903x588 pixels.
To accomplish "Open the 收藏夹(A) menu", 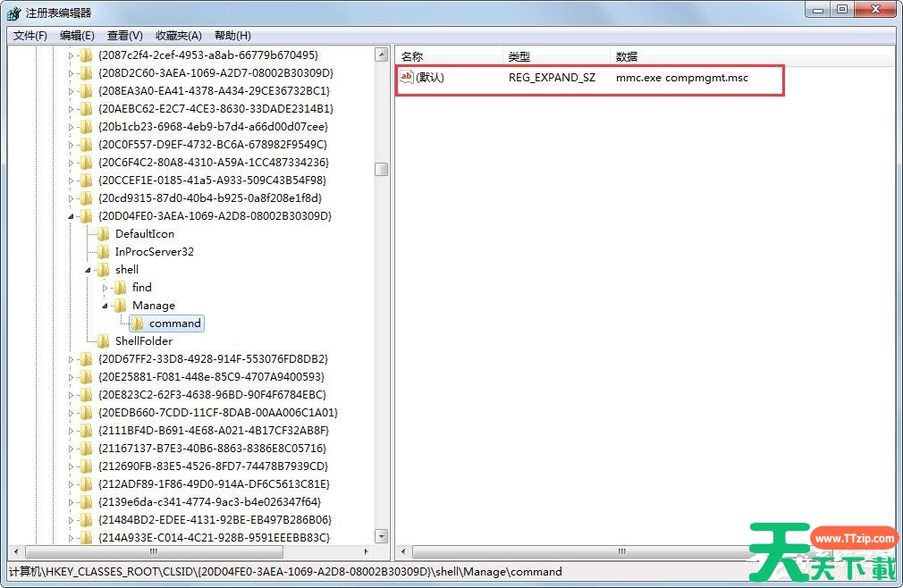I will pyautogui.click(x=179, y=36).
